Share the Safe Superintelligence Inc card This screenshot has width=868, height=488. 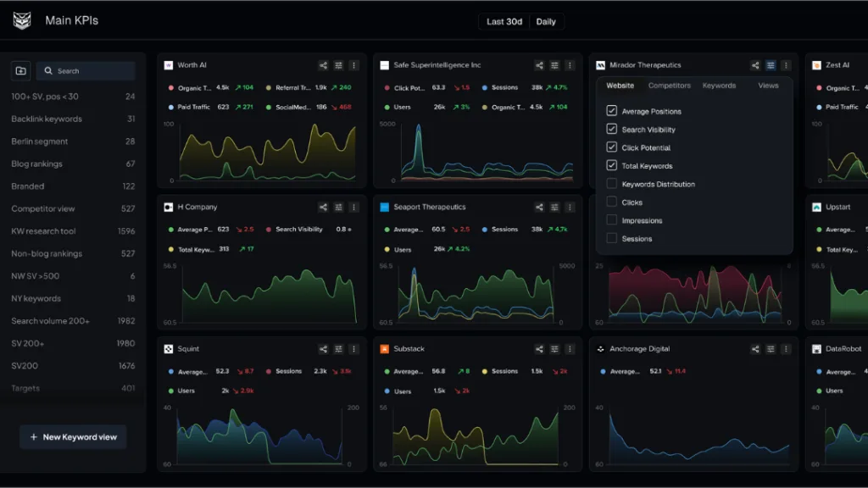(x=538, y=65)
